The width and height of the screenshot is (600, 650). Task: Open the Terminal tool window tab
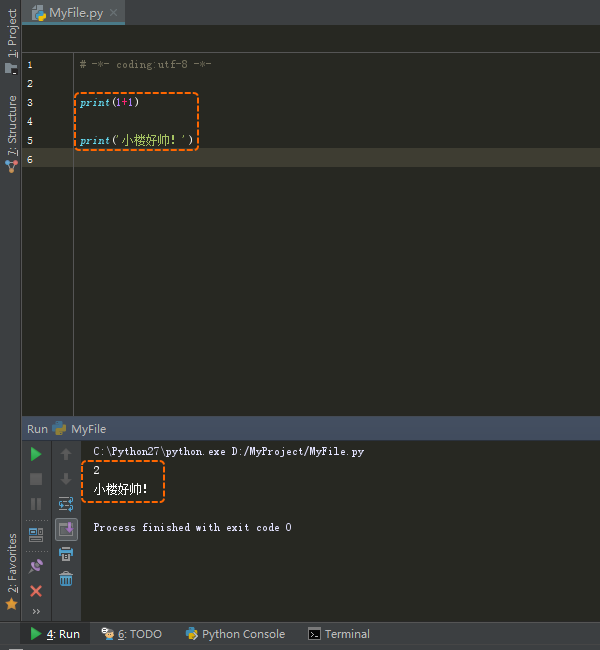click(x=339, y=634)
